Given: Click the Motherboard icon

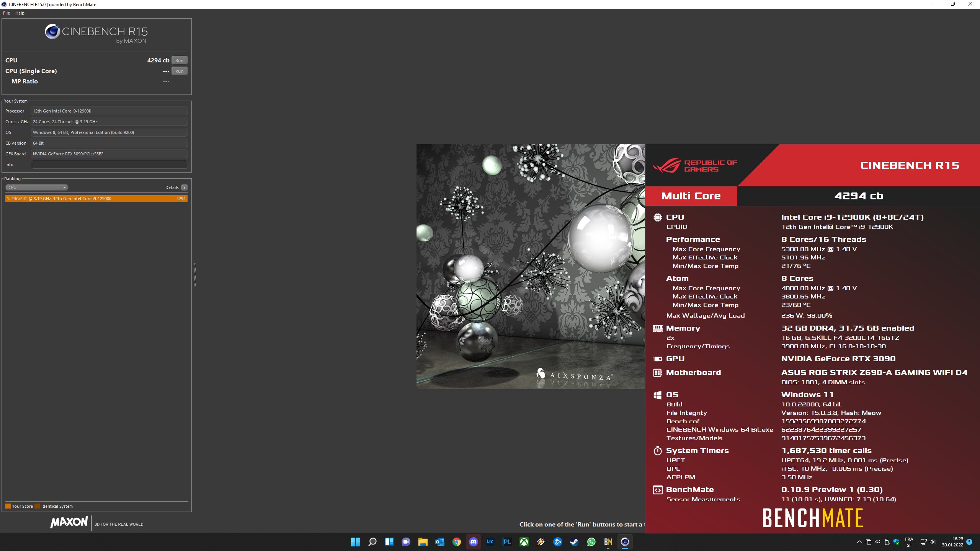Looking at the screenshot, I should coord(658,373).
